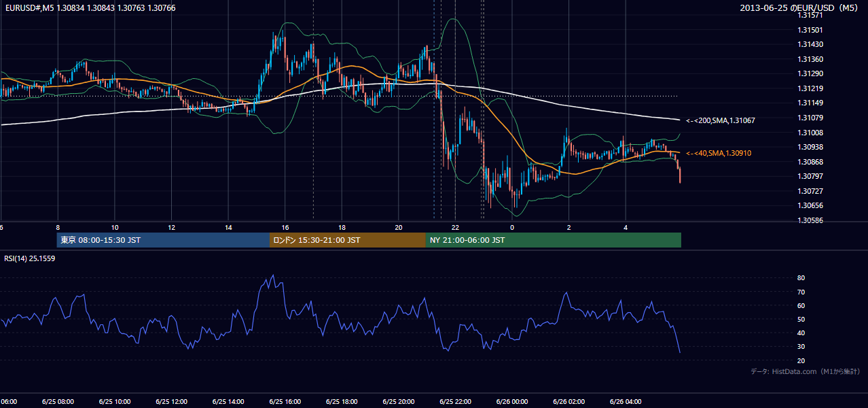The height and width of the screenshot is (408, 868).
Task: Click price level 1.31219 on axis
Action: pyautogui.click(x=810, y=88)
